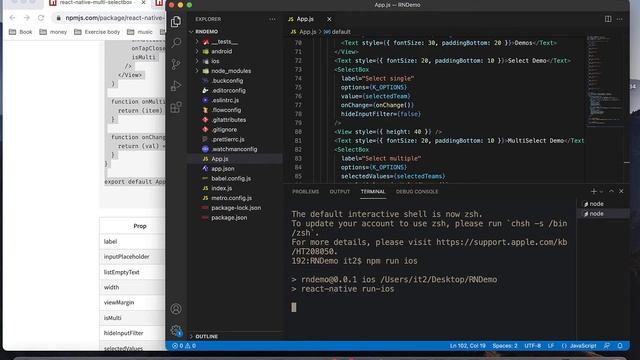Reload the npmjs page in browser
Image resolution: width=640 pixels, height=360 pixels.
click(x=41, y=18)
